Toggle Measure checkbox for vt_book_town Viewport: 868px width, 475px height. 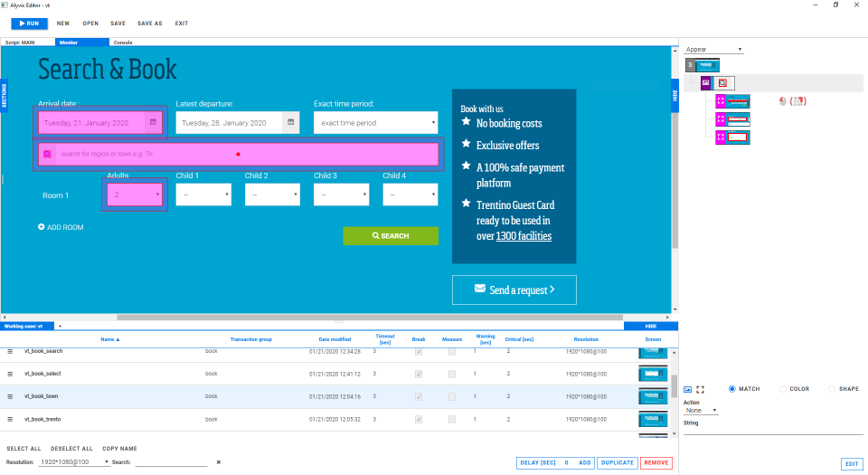click(x=452, y=397)
